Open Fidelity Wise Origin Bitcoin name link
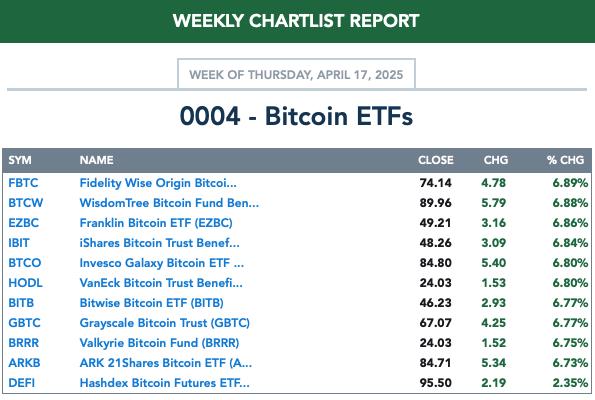 click(x=158, y=183)
